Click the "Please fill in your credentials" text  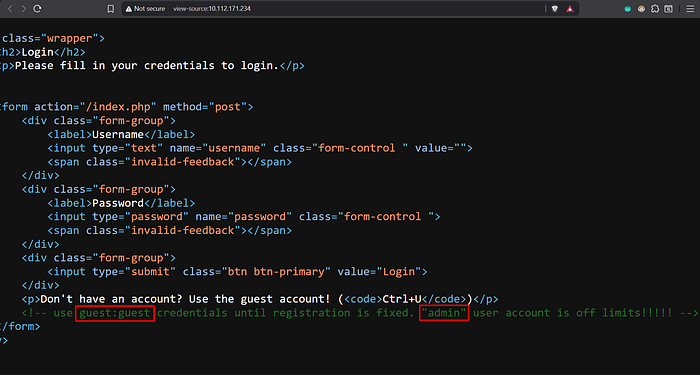tap(115, 65)
